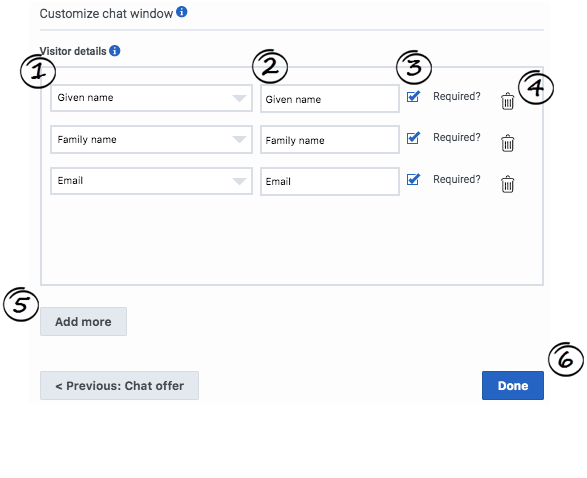This screenshot has width=587, height=478.
Task: Click the Add more button
Action: pos(83,322)
